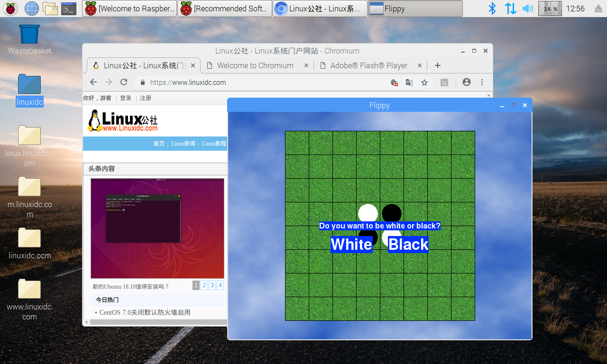Reload the page in Chromium

coord(124,82)
